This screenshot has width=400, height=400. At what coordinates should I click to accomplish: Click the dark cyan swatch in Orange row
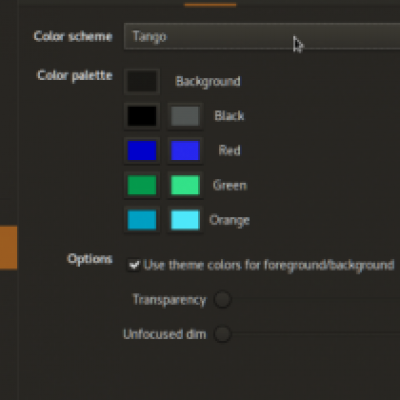coord(142,220)
